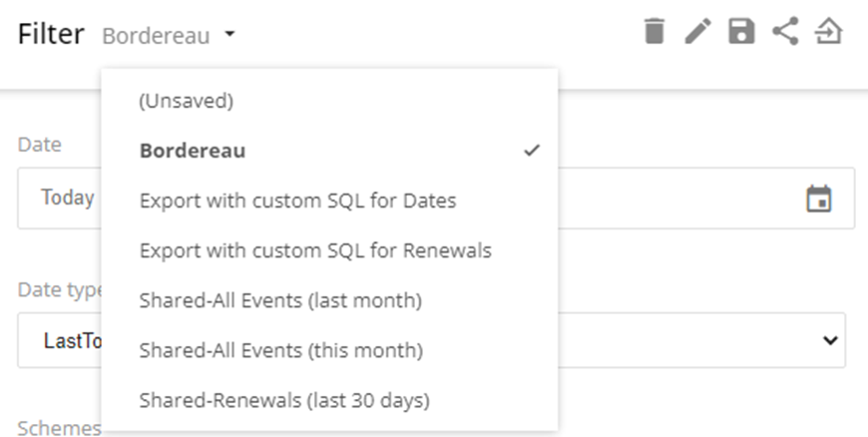Save filter with the floppy disk icon
This screenshot has width=868, height=437.
coord(741,31)
